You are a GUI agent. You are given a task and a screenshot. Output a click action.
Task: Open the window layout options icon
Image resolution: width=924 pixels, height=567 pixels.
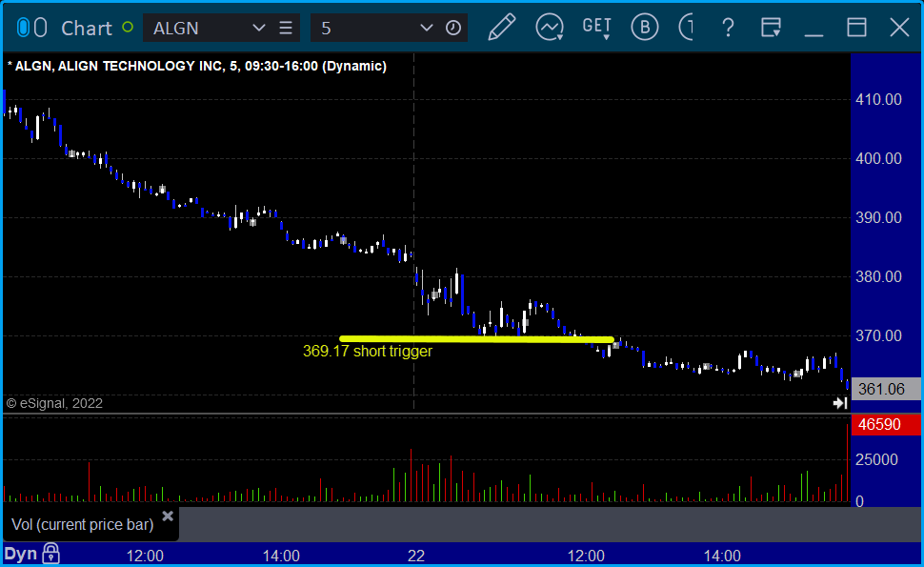[771, 27]
